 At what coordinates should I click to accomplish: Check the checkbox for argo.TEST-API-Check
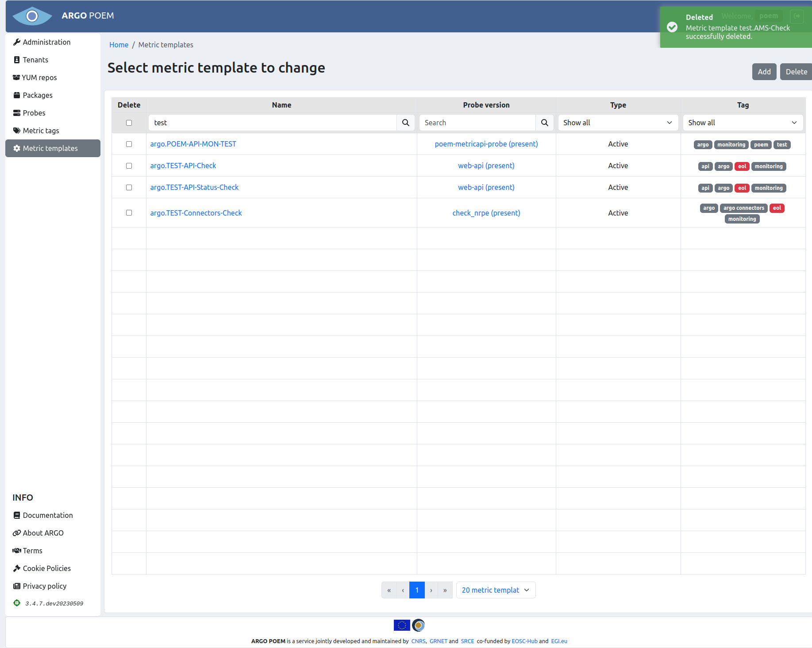(x=129, y=166)
